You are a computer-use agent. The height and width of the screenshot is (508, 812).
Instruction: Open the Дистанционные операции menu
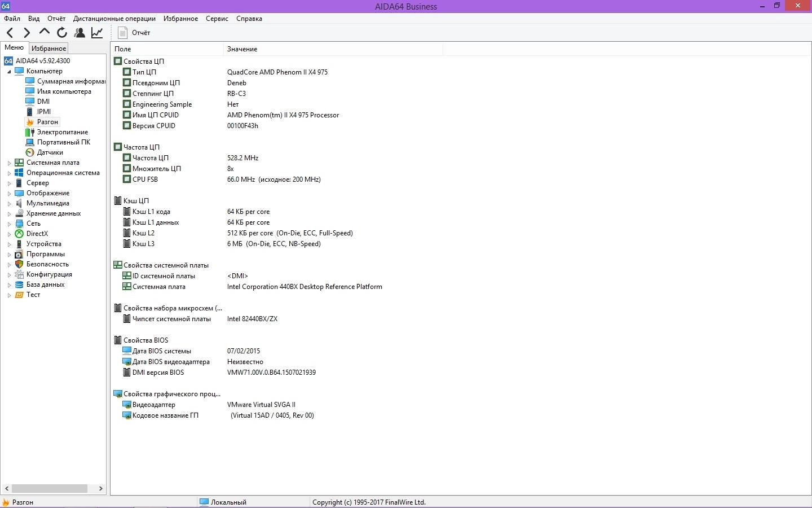coord(114,19)
